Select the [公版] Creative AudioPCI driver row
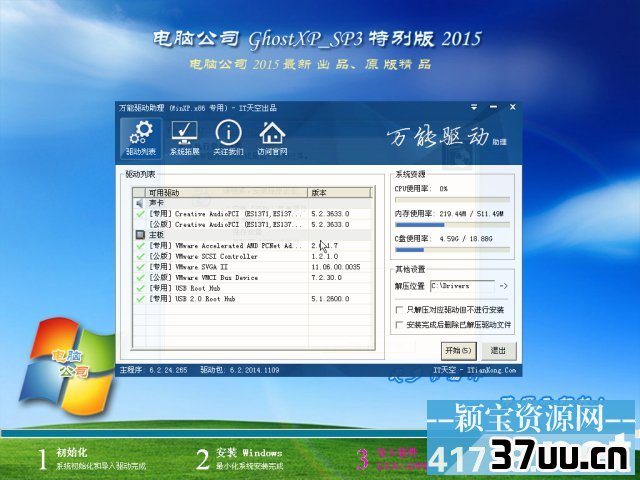 pos(252,224)
